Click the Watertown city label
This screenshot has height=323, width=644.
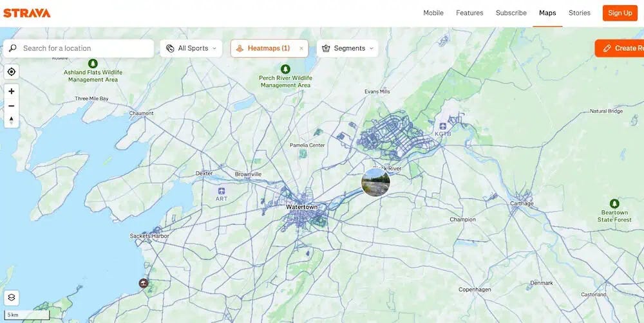coord(301,207)
